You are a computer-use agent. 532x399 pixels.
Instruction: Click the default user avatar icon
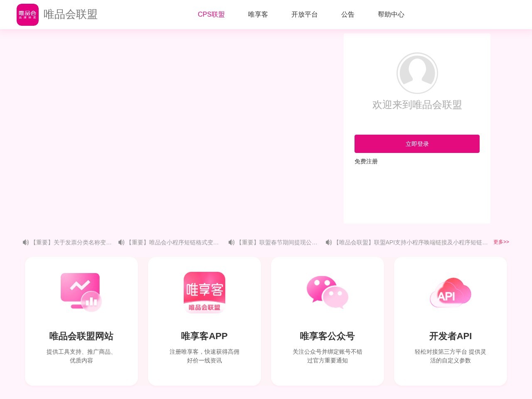pyautogui.click(x=417, y=73)
